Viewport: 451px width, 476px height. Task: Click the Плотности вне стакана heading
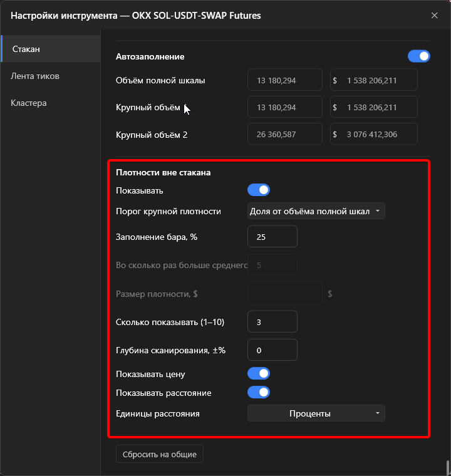click(x=163, y=172)
